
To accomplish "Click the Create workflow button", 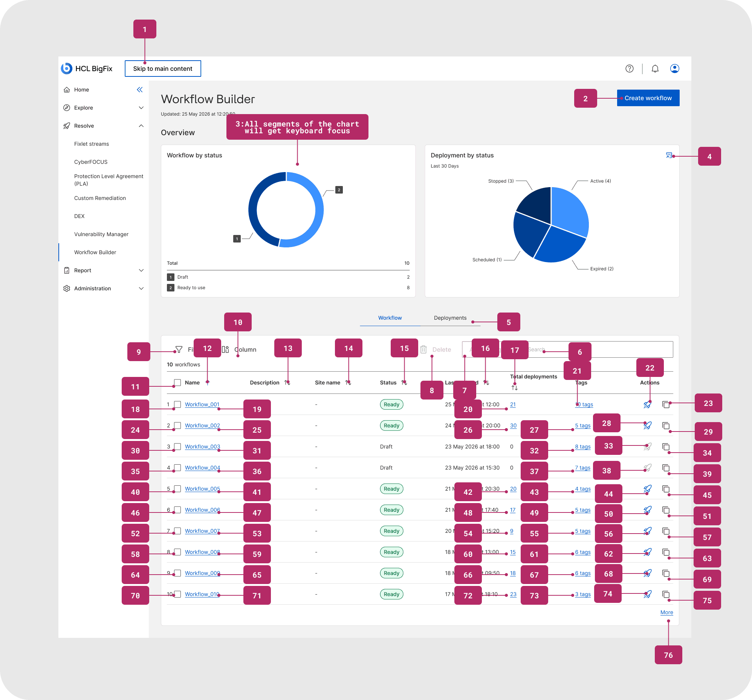I will [648, 98].
